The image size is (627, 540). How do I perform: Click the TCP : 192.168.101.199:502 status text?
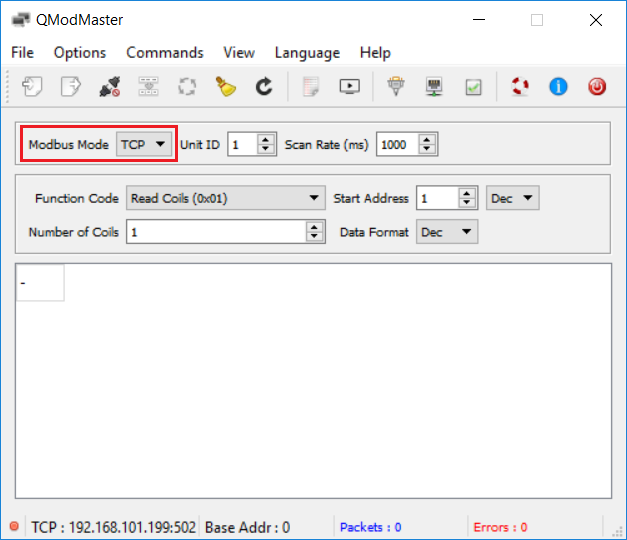(x=114, y=527)
